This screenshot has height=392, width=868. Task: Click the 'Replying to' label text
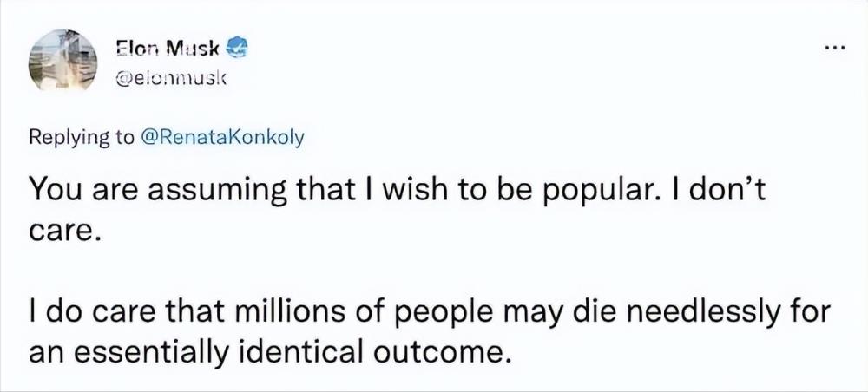(x=82, y=138)
